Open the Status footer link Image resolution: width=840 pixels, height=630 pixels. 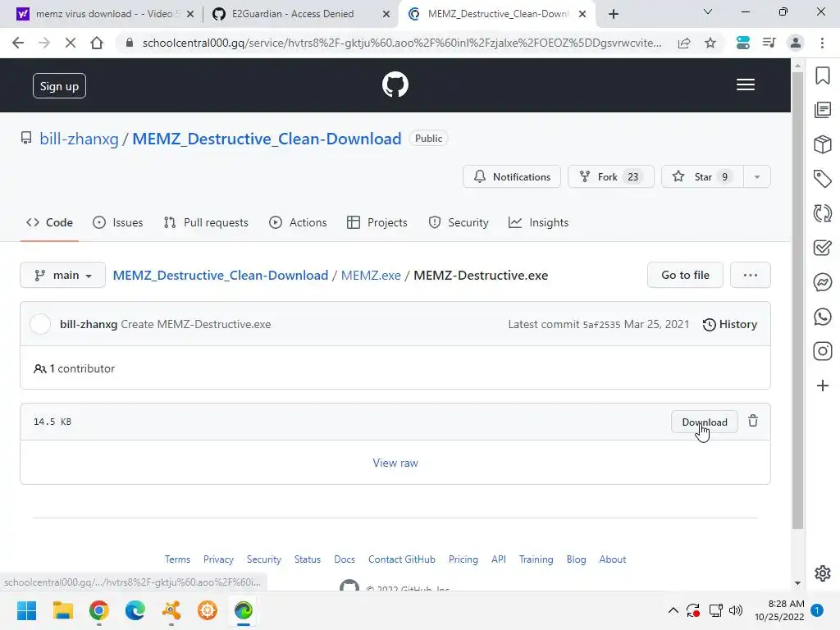click(308, 559)
